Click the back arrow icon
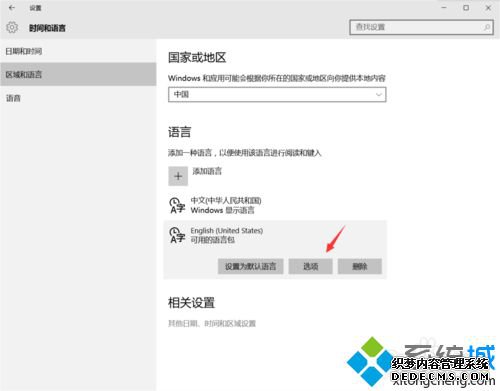This screenshot has width=500, height=391. 12,8
